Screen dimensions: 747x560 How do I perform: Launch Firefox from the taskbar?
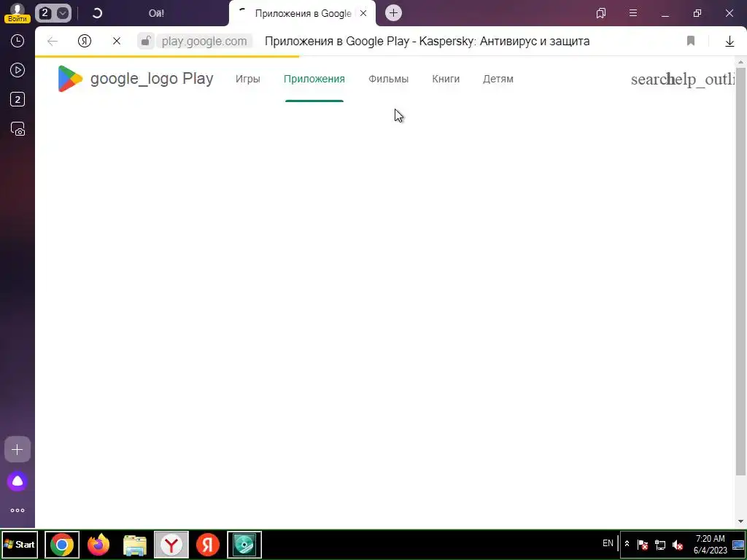tap(98, 544)
